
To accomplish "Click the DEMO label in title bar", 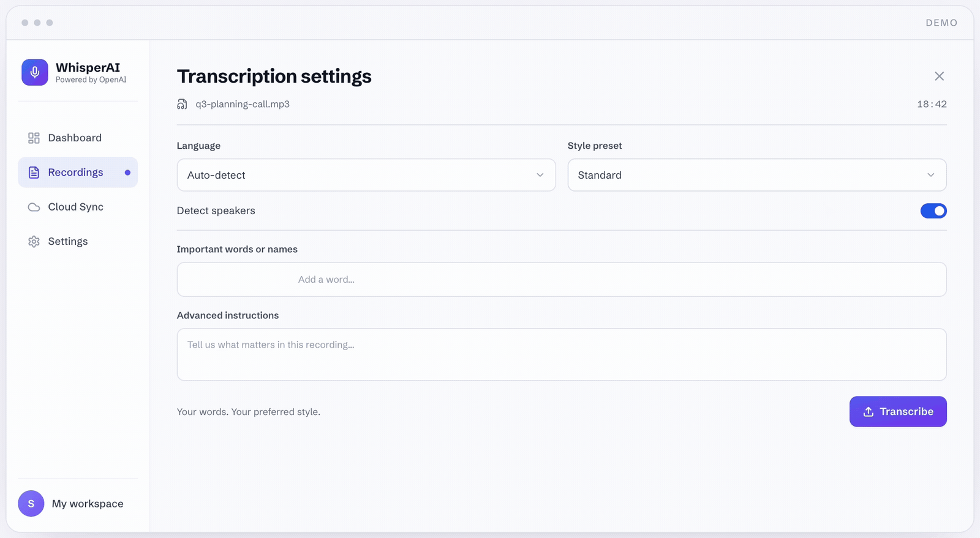I will (x=941, y=23).
